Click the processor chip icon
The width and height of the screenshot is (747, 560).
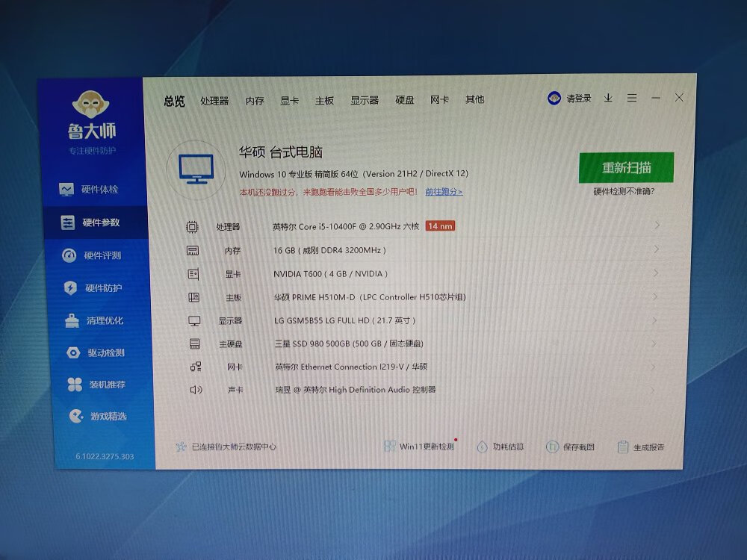[x=192, y=227]
